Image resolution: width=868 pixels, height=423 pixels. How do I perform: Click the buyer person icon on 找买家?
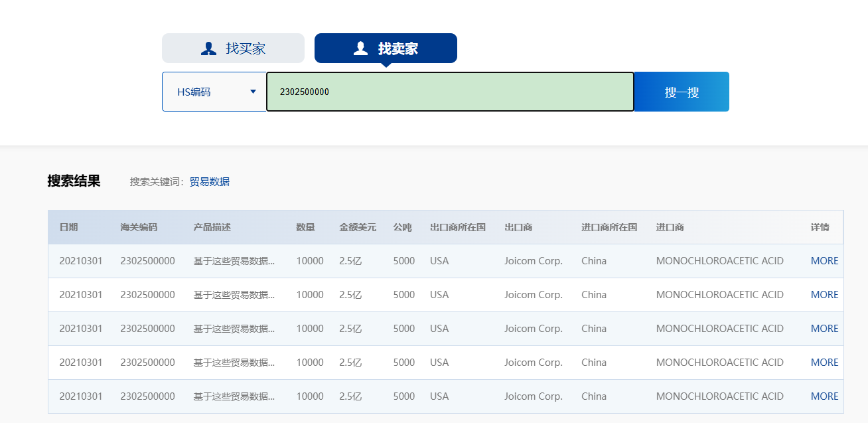pos(210,47)
